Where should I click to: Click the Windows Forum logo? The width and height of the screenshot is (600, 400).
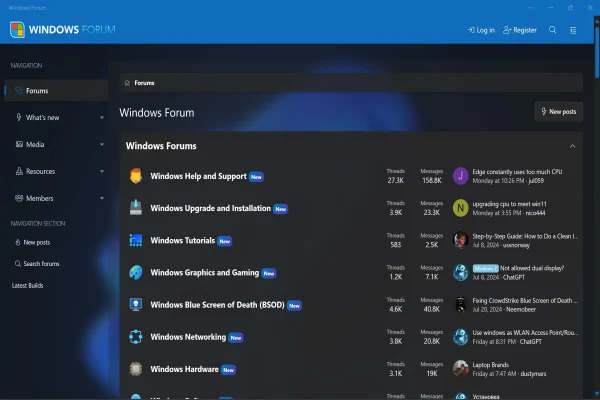[x=62, y=29]
